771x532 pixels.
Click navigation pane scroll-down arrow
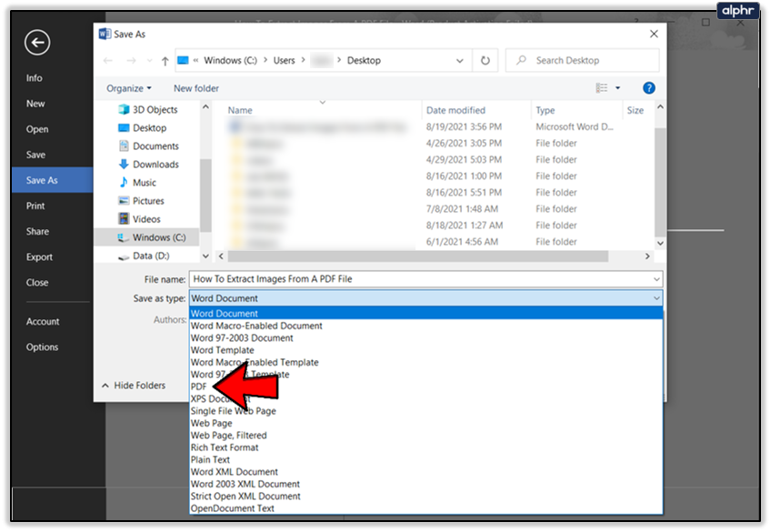[x=205, y=256]
